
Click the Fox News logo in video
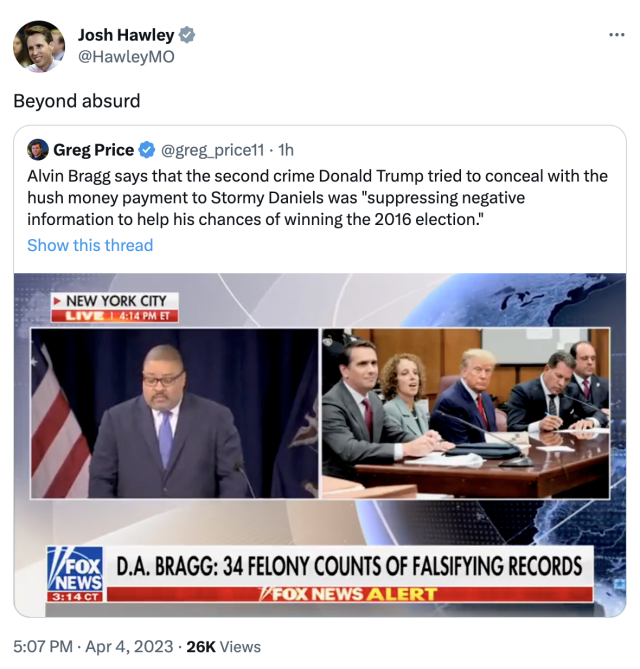[75, 573]
